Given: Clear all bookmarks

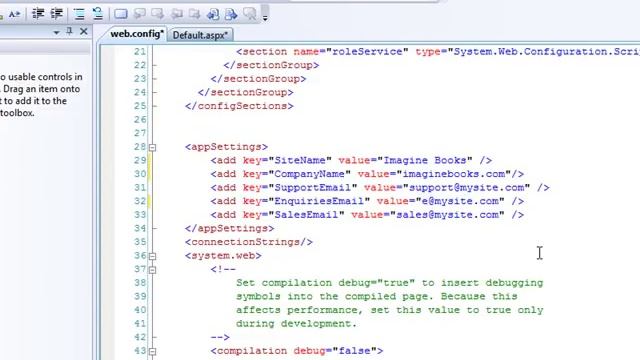Looking at the screenshot, I should pyautogui.click(x=250, y=14).
